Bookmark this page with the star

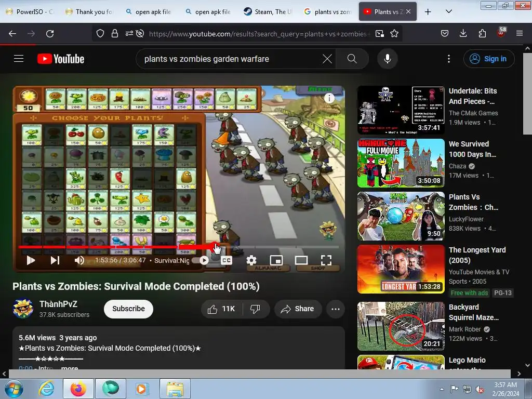[394, 33]
